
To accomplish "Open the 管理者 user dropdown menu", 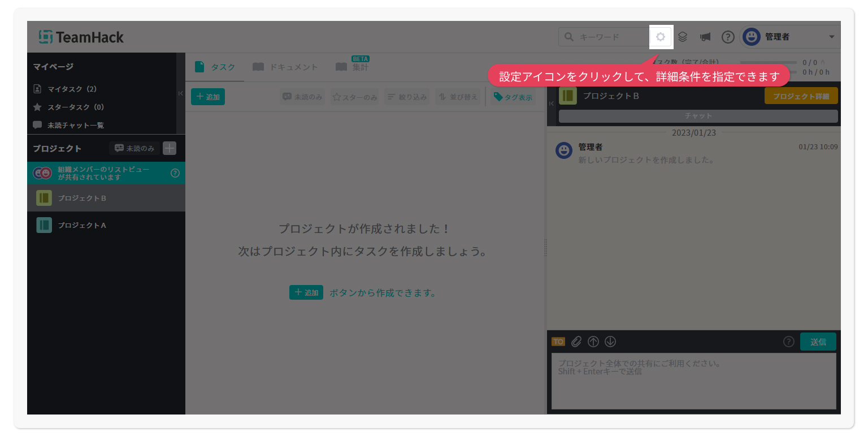I will (x=790, y=37).
